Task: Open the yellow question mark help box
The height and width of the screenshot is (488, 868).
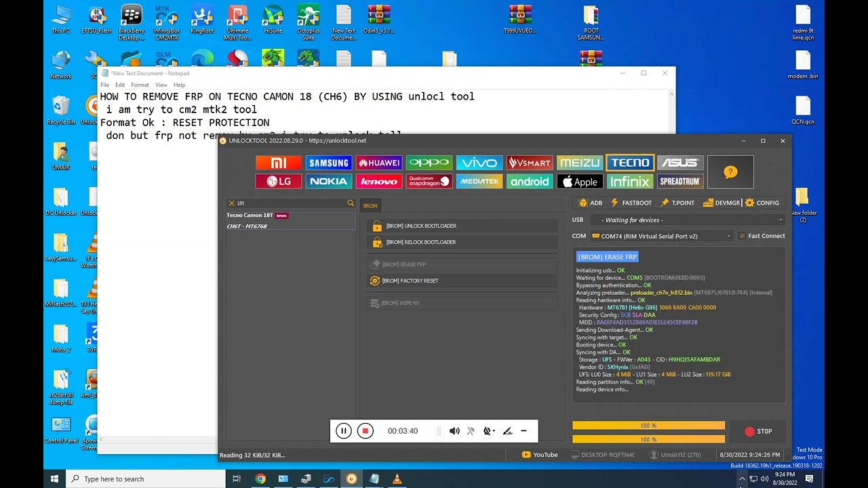Action: 730,172
